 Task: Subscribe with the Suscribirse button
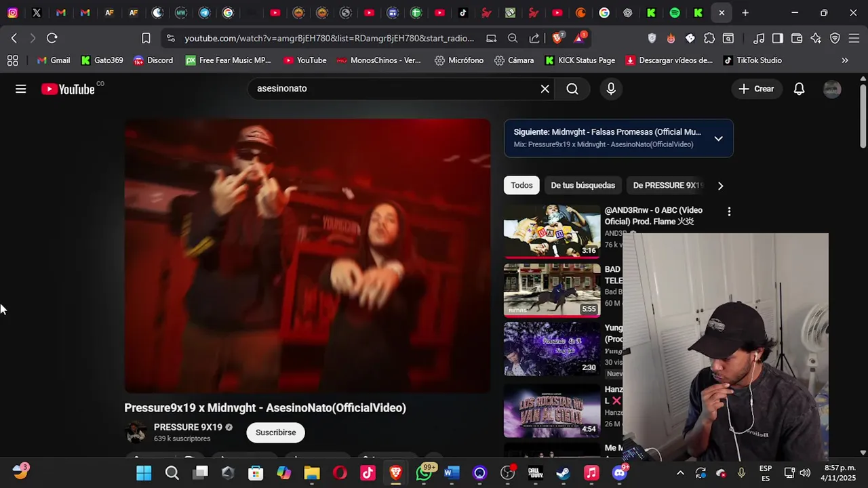click(x=275, y=432)
